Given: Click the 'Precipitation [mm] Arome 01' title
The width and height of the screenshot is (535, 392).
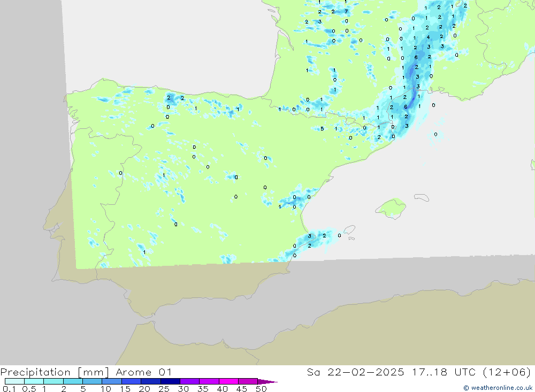Looking at the screenshot, I should click(86, 372).
